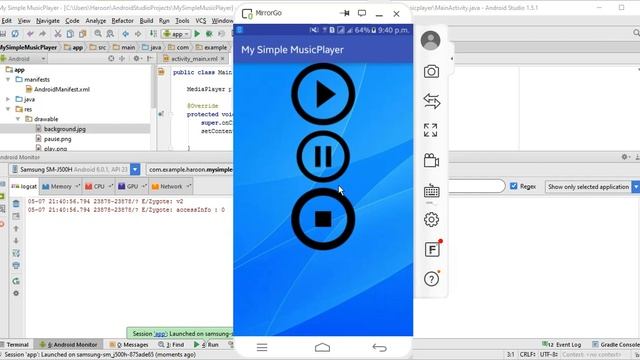The width and height of the screenshot is (640, 360).
Task: Open MirrorGo settings gear
Action: tap(431, 220)
